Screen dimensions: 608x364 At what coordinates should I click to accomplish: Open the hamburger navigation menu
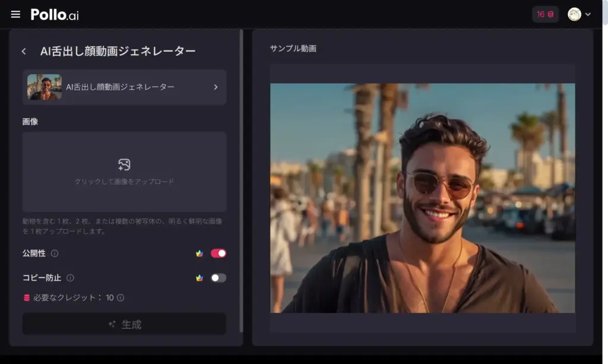click(15, 14)
